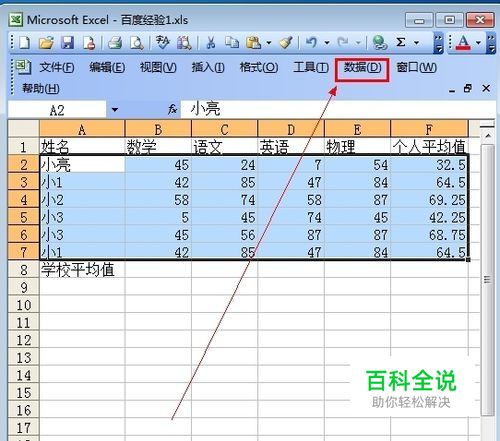Click cell with value 68.75
Viewport: 500px width, 441px height.
[429, 235]
